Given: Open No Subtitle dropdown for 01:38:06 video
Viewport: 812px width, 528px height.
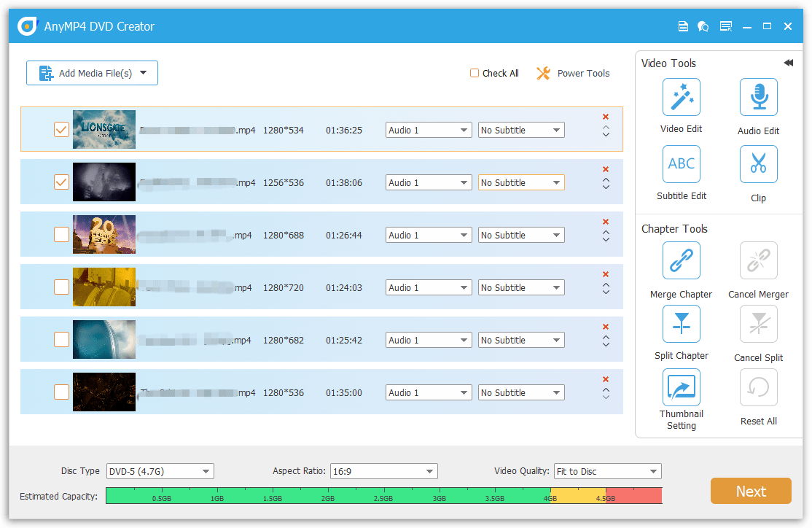Looking at the screenshot, I should pos(521,182).
